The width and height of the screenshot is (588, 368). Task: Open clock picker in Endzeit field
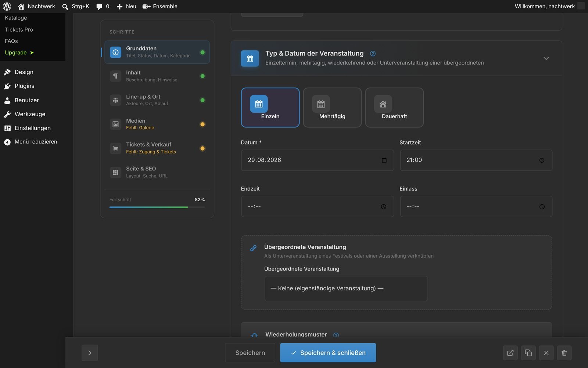tap(383, 206)
